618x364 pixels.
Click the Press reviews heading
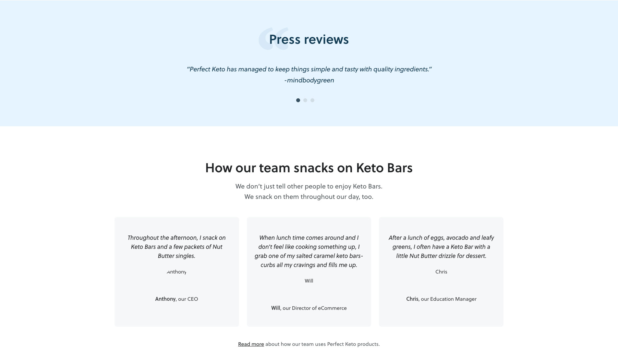[x=309, y=40]
